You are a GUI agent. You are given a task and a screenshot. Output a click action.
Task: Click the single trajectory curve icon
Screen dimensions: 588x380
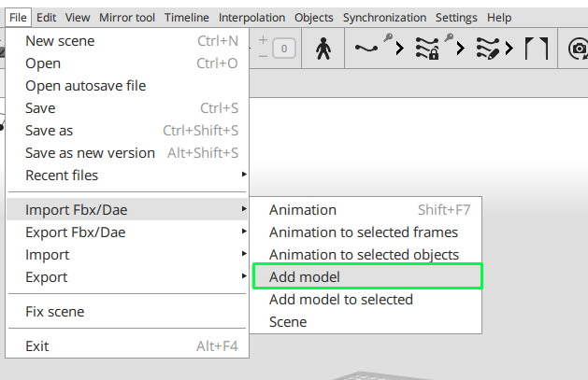(366, 48)
